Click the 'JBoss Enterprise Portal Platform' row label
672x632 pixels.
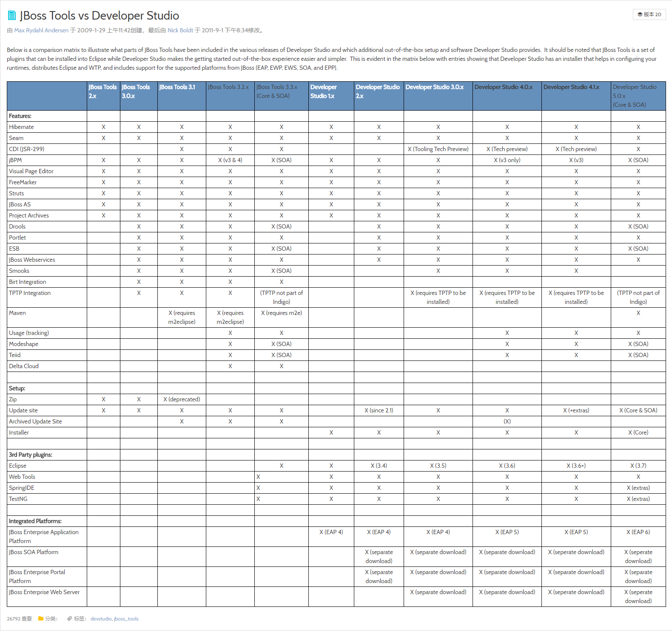(x=37, y=576)
